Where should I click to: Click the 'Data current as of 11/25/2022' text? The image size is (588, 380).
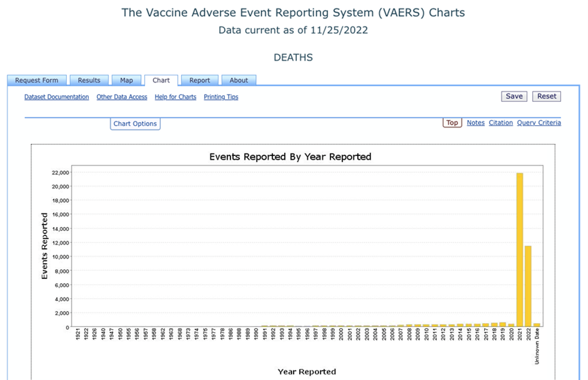click(293, 30)
